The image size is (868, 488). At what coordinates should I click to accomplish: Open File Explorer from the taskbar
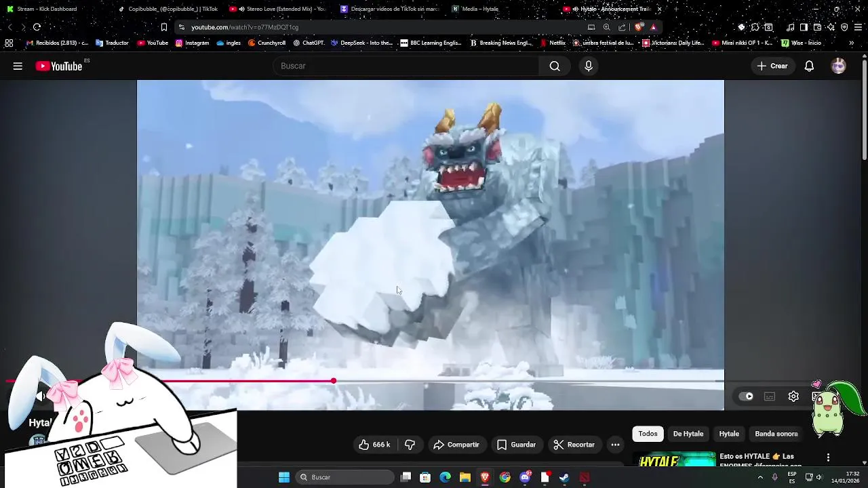(465, 477)
